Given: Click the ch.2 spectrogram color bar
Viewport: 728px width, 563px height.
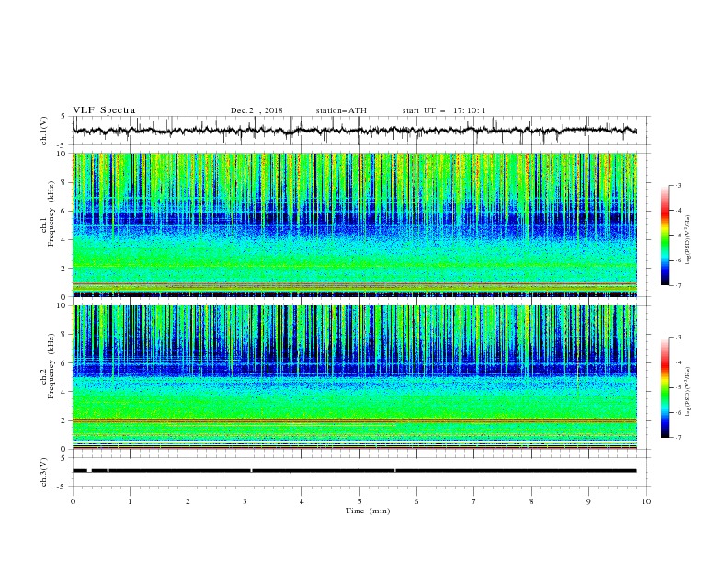Looking at the screenshot, I should tap(665, 387).
